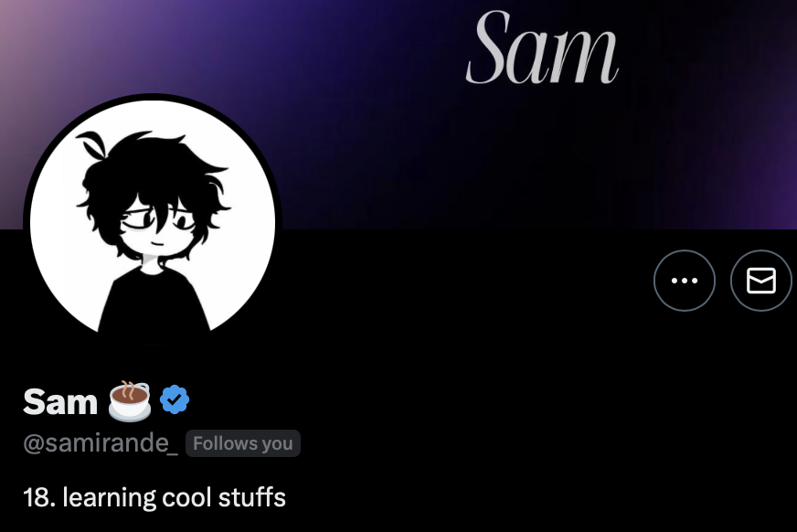Click the gray badge next to the handle
Viewport: 797px width, 532px height.
243,443
